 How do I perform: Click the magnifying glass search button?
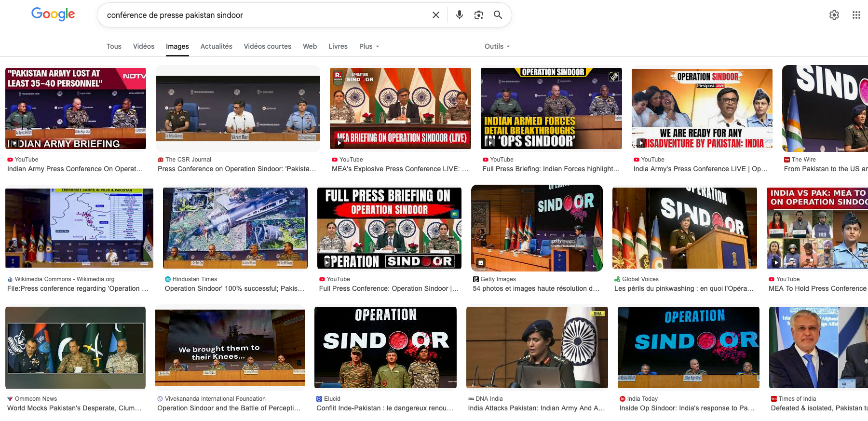[498, 15]
